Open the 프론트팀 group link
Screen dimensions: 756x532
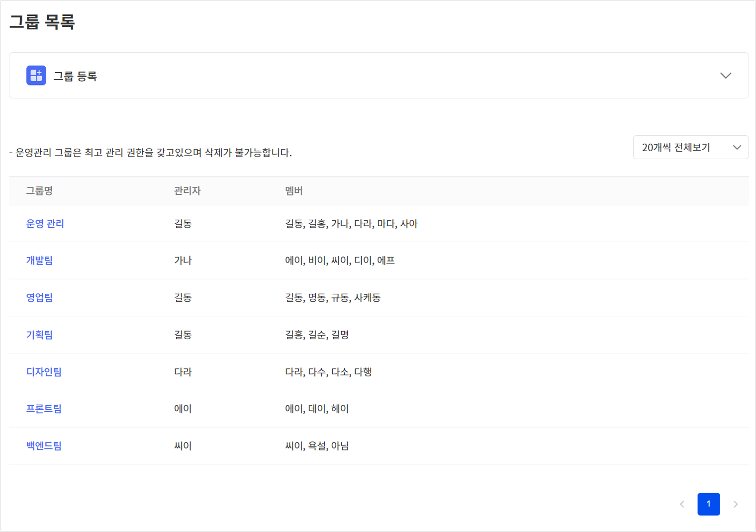(44, 409)
